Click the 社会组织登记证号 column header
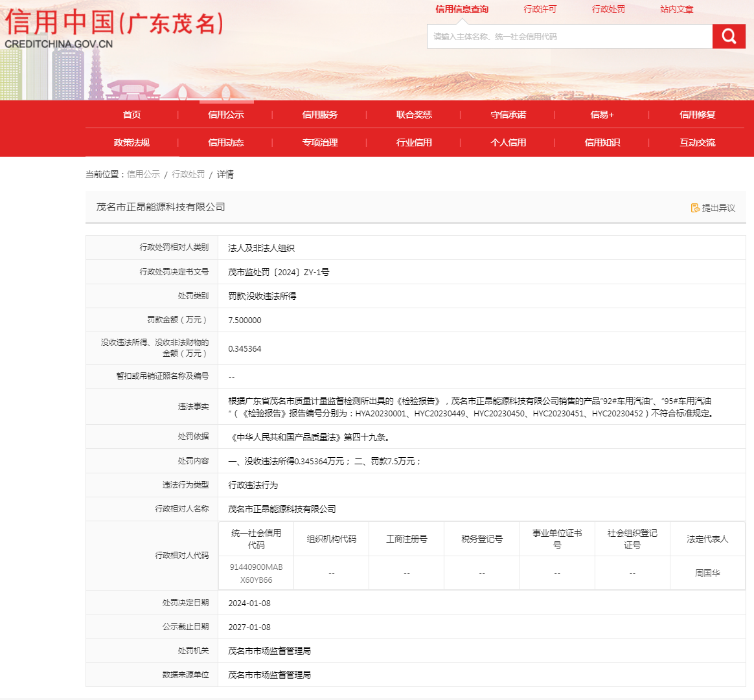This screenshot has width=754, height=700. click(632, 539)
